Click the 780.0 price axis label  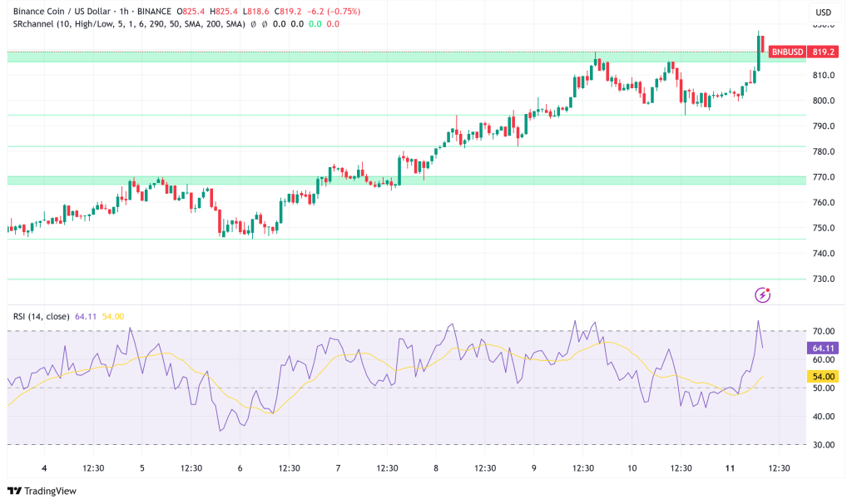823,151
